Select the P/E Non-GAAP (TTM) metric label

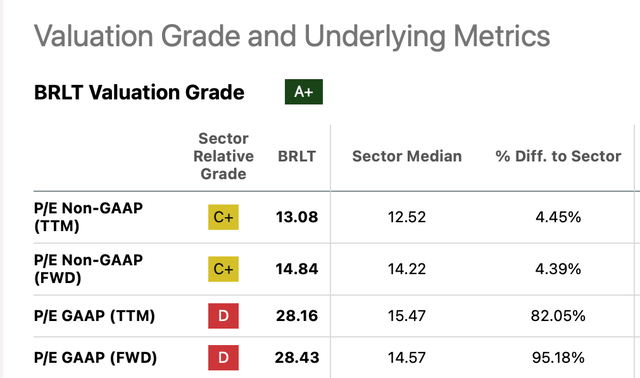89,217
